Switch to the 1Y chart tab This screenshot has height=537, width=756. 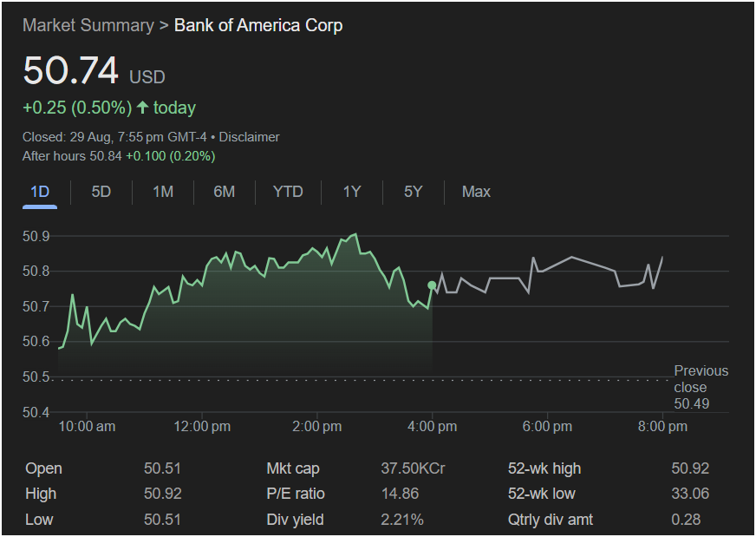tap(351, 192)
